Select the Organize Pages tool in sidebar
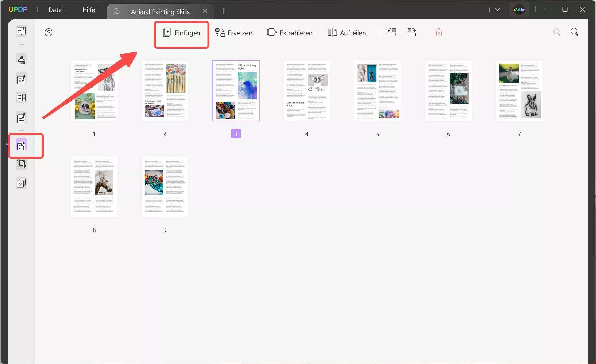596x364 pixels. tap(21, 146)
